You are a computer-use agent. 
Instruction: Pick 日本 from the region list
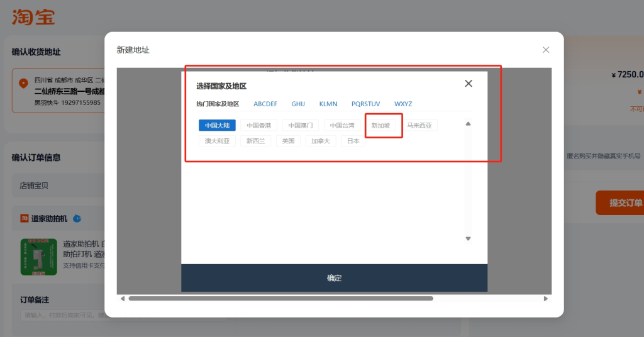pyautogui.click(x=353, y=141)
